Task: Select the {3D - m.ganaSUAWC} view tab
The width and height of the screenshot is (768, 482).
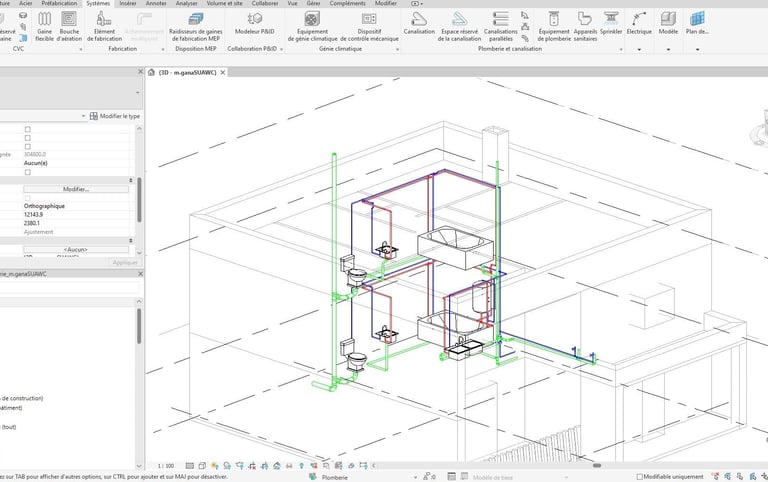Action: coord(188,72)
